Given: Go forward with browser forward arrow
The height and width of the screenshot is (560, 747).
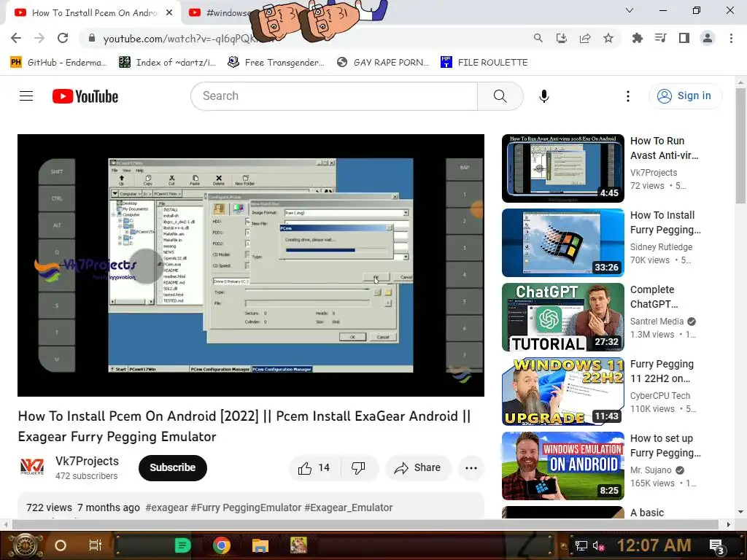Looking at the screenshot, I should (39, 38).
